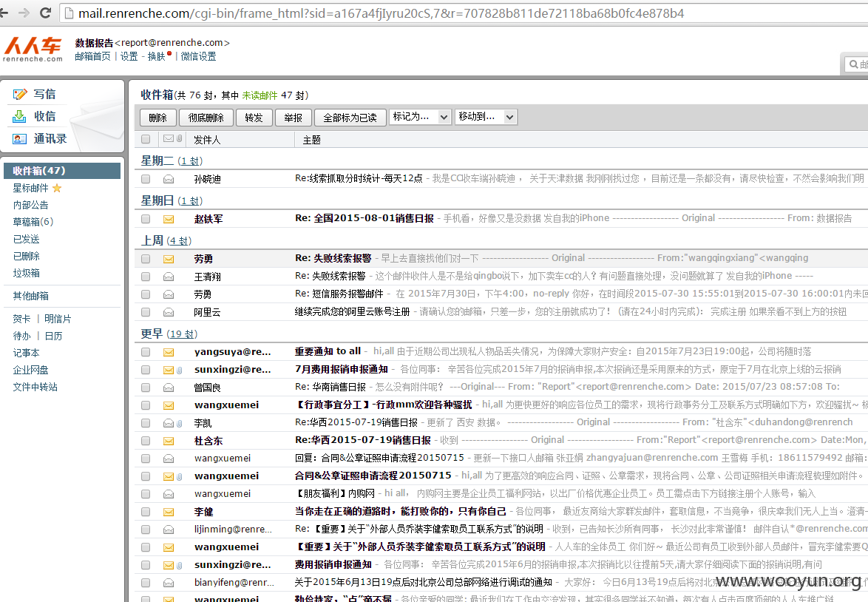Image resolution: width=868 pixels, height=602 pixels.
Task: Click the renrenche.com logo
Action: [x=33, y=50]
